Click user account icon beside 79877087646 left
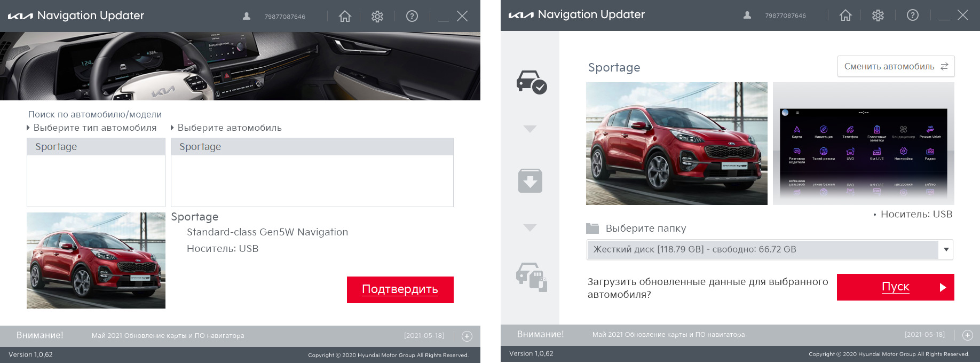Screen dimensions: 980x363 pyautogui.click(x=247, y=17)
